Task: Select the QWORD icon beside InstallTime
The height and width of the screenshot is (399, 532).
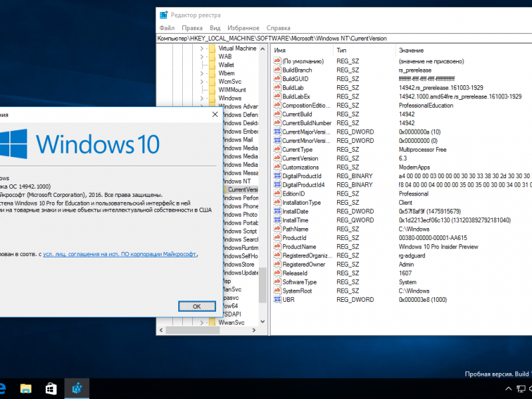Action: (277, 220)
